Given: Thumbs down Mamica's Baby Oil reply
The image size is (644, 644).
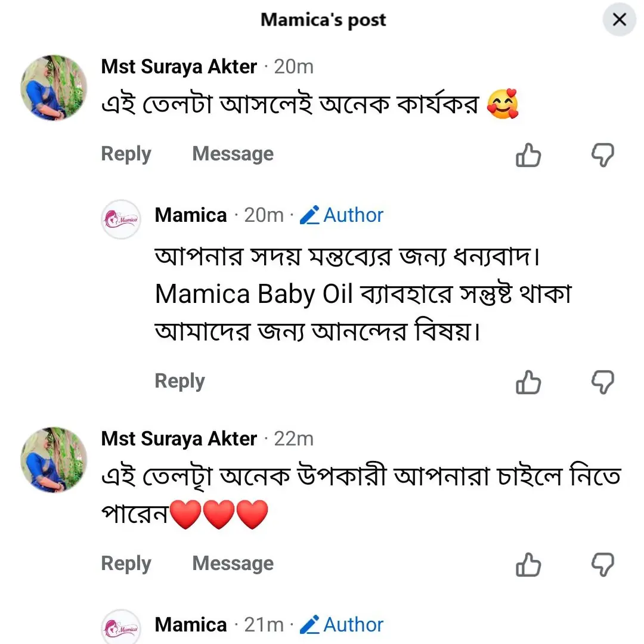Looking at the screenshot, I should [602, 382].
